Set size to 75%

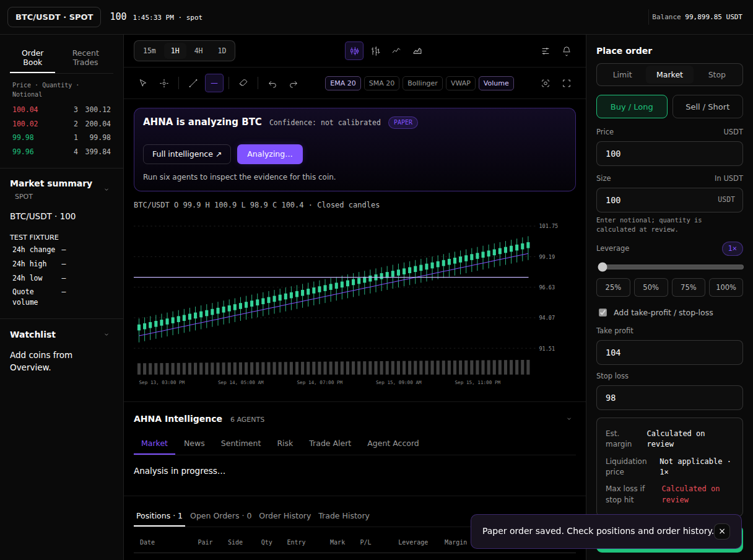[689, 287]
